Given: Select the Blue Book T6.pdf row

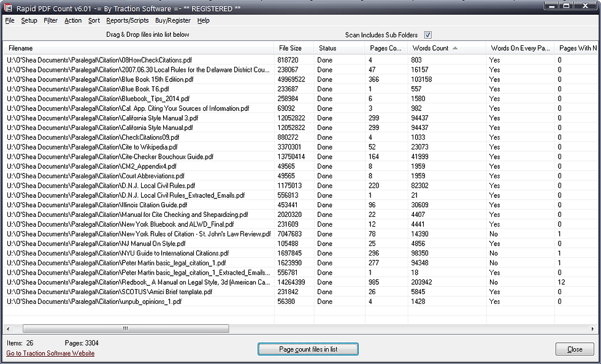Looking at the screenshot, I should tap(300, 89).
